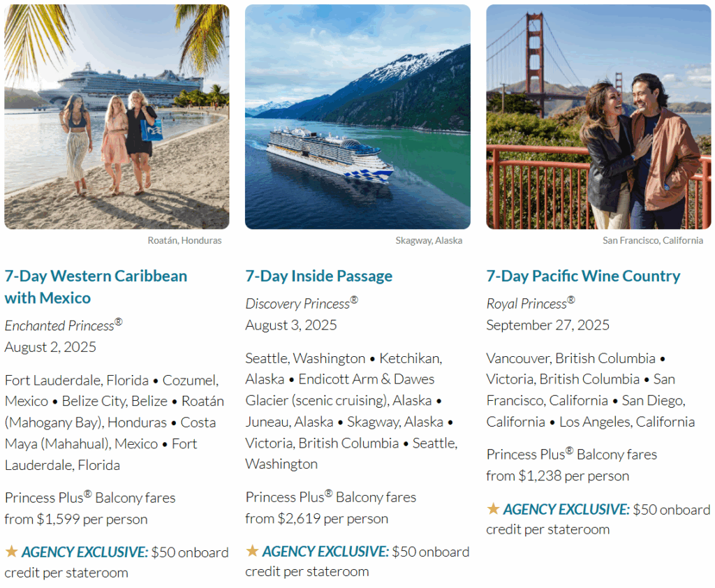Image resolution: width=715 pixels, height=588 pixels.
Task: Click the gold star beside Inside Passage Agency Exclusive
Action: [252, 550]
